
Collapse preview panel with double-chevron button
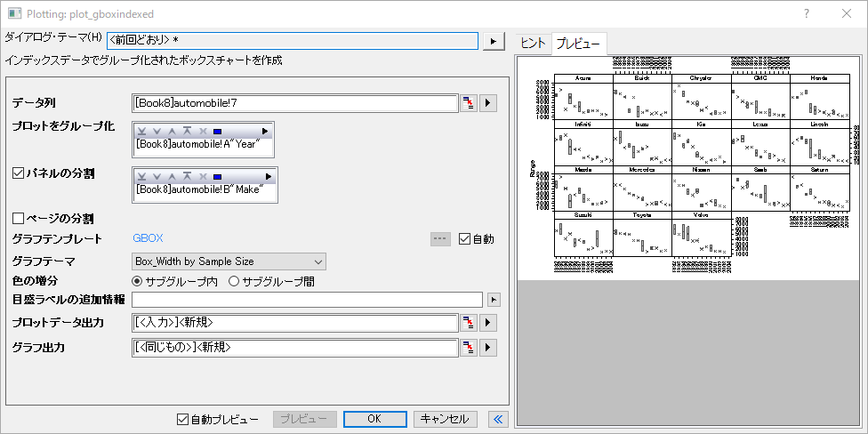click(x=498, y=419)
